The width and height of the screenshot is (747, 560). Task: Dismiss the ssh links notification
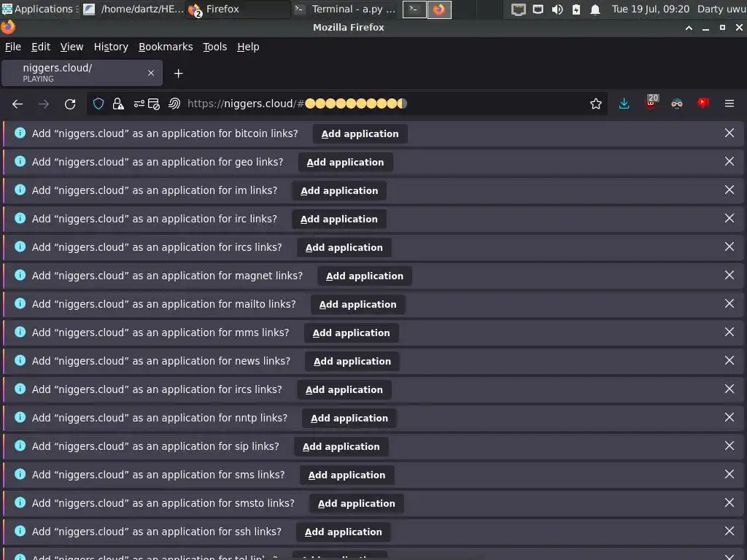coord(729,531)
